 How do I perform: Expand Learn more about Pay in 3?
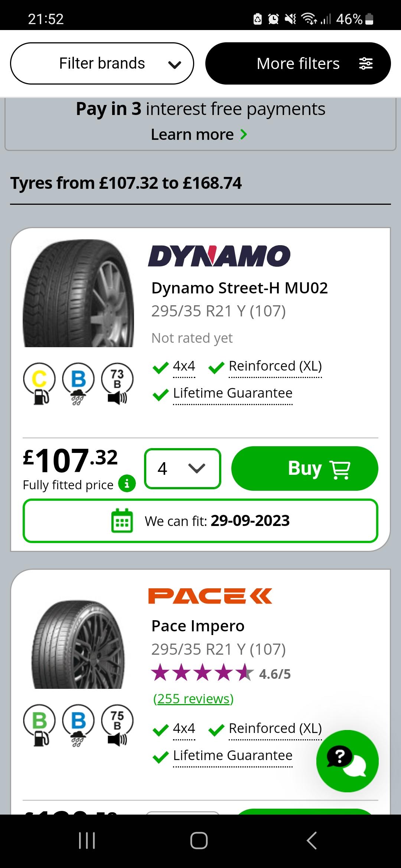(x=199, y=134)
